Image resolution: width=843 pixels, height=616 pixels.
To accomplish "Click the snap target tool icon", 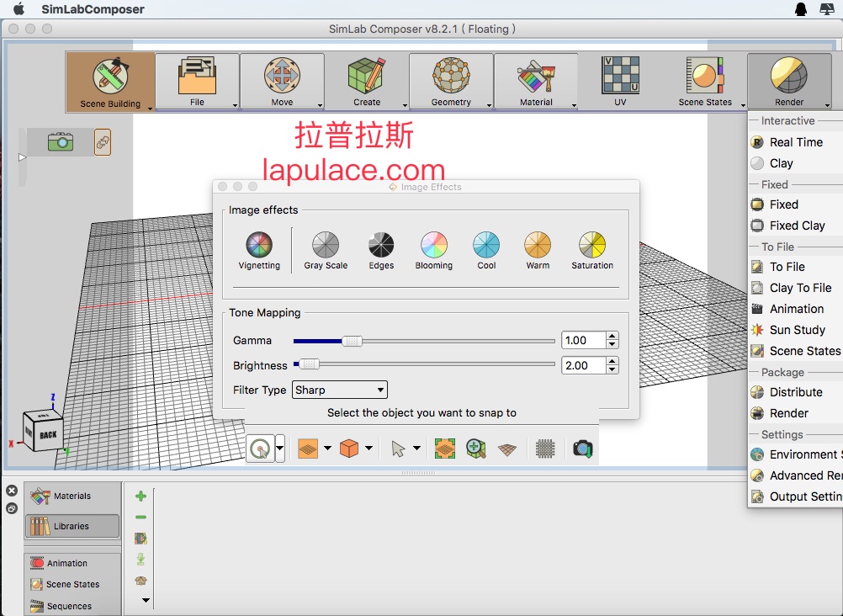I will tap(261, 449).
